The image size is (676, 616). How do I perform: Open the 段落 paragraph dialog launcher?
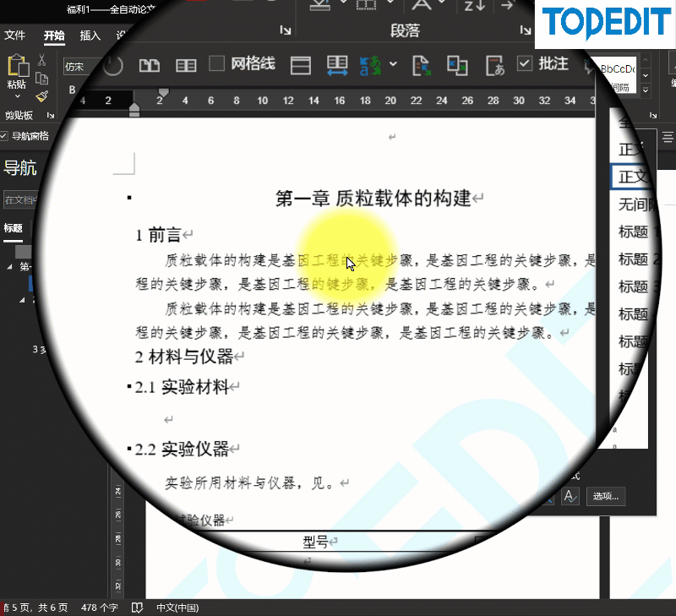coord(525,30)
